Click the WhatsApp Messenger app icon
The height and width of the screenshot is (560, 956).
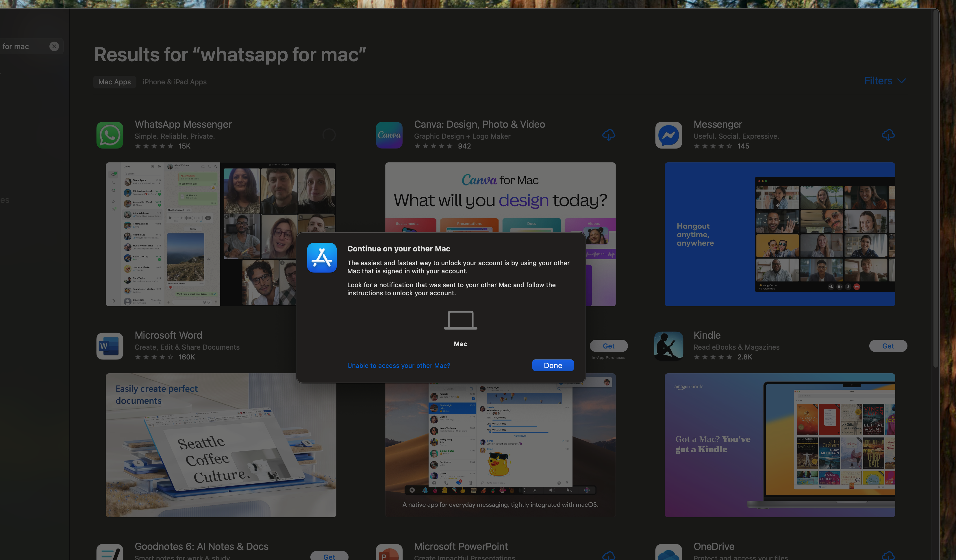(x=110, y=135)
